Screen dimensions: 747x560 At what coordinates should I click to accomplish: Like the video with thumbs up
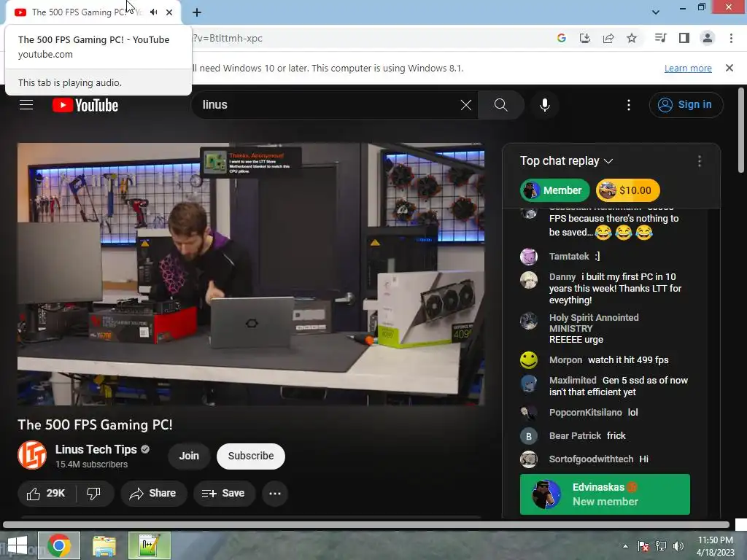pyautogui.click(x=46, y=494)
